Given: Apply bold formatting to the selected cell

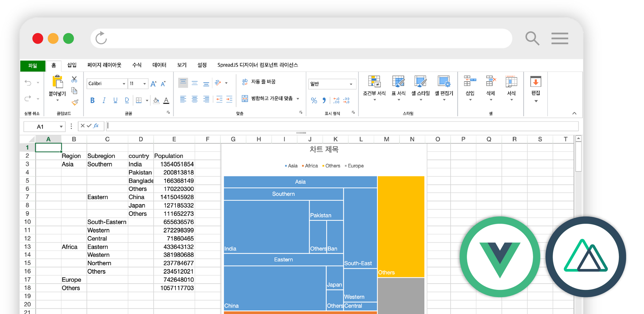Looking at the screenshot, I should [93, 100].
